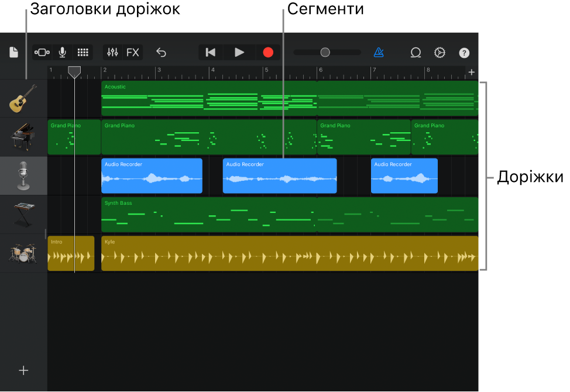Open the Loop Browser
This screenshot has width=570, height=392.
point(416,53)
